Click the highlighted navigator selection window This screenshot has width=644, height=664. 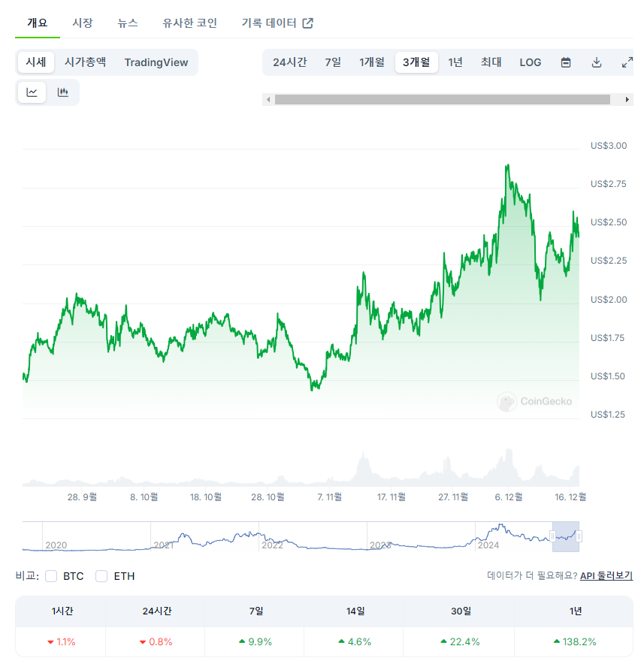tap(566, 536)
